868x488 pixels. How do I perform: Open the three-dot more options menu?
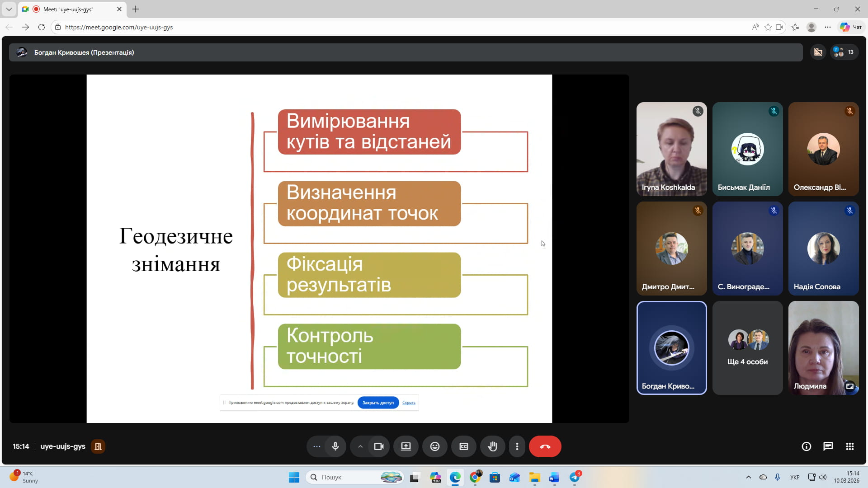(x=517, y=446)
